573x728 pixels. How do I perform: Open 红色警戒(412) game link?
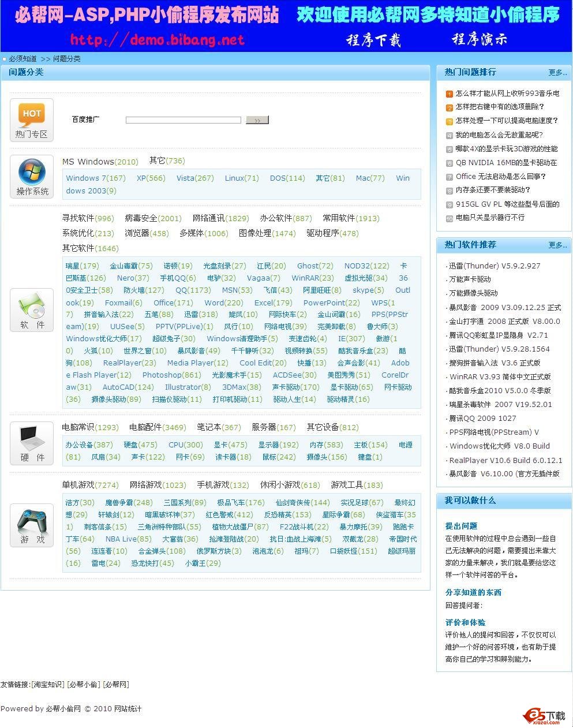230,515
